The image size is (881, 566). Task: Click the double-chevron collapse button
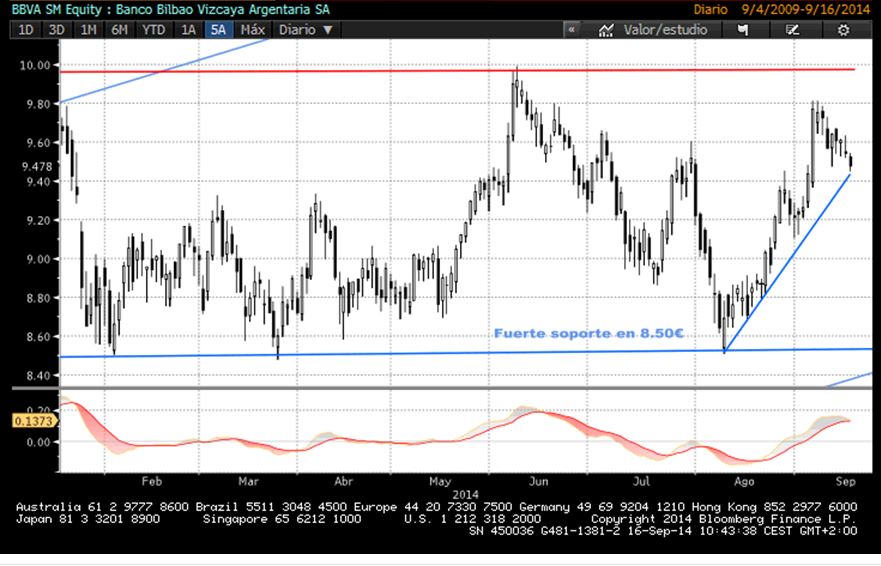pos(571,30)
